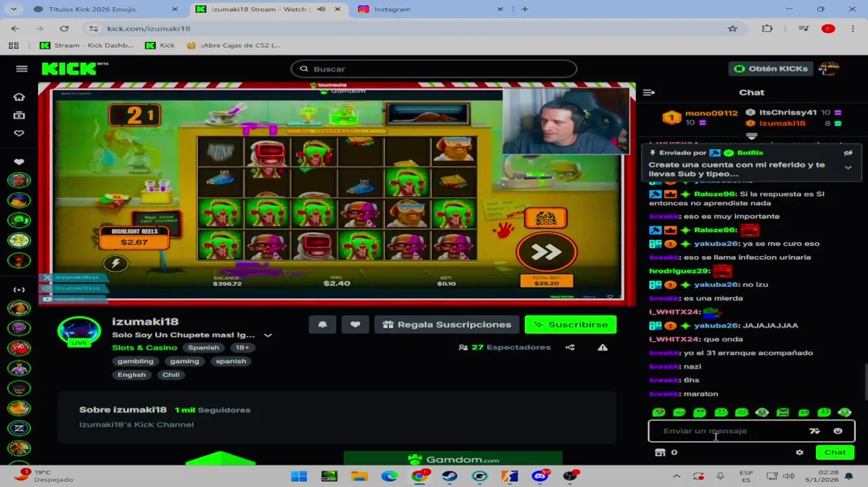Click the stream video player
This screenshot has width=868, height=487.
coord(337,194)
